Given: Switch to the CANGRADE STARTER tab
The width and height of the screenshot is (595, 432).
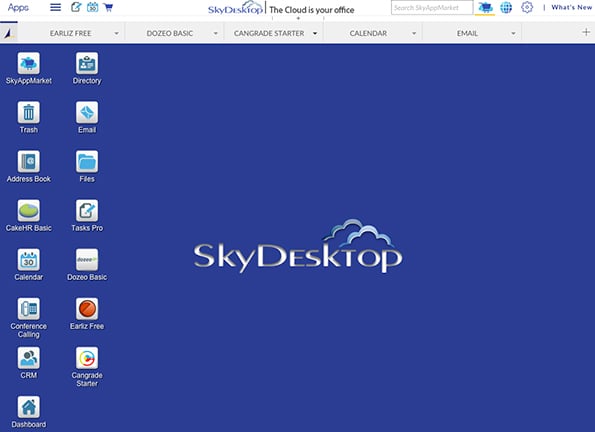Looking at the screenshot, I should point(269,33).
